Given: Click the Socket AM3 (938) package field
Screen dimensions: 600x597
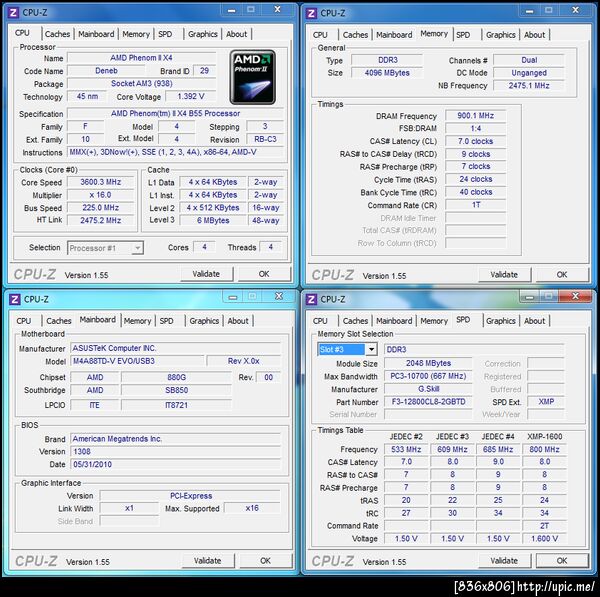Looking at the screenshot, I should click(142, 83).
